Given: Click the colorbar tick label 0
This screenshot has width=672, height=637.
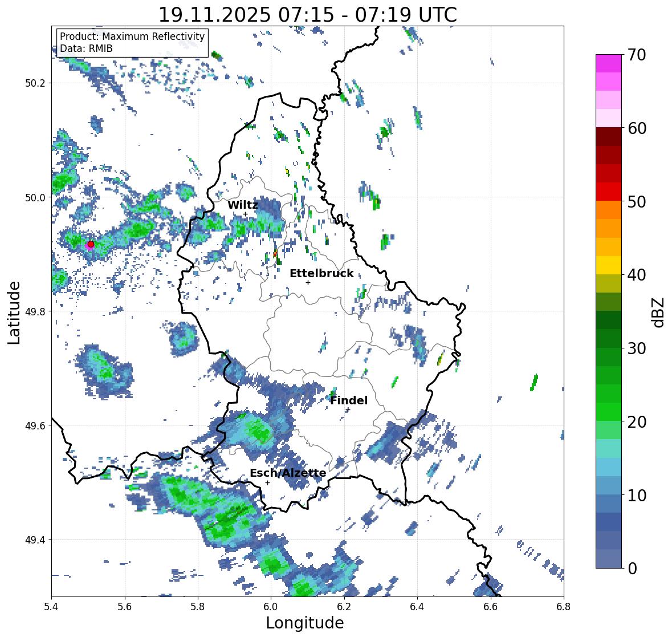Looking at the screenshot, I should pos(633,569).
